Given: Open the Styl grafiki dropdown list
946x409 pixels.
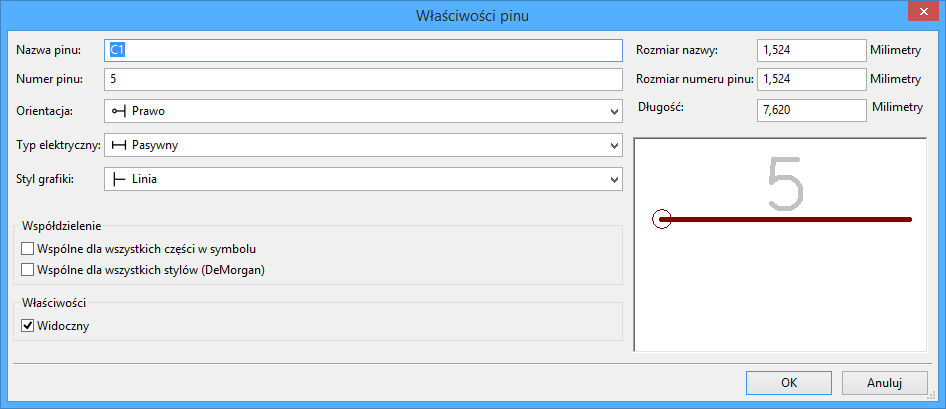Looking at the screenshot, I should (x=613, y=180).
